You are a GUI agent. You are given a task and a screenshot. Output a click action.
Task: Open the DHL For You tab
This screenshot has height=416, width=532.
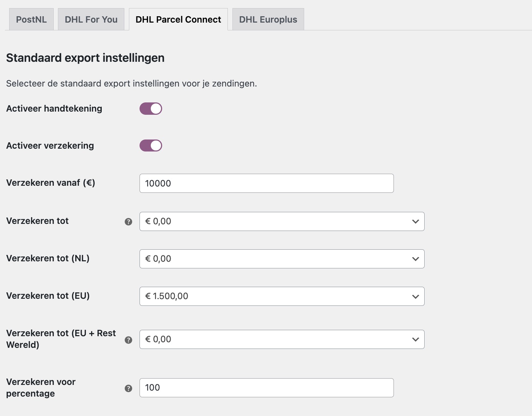coord(91,19)
